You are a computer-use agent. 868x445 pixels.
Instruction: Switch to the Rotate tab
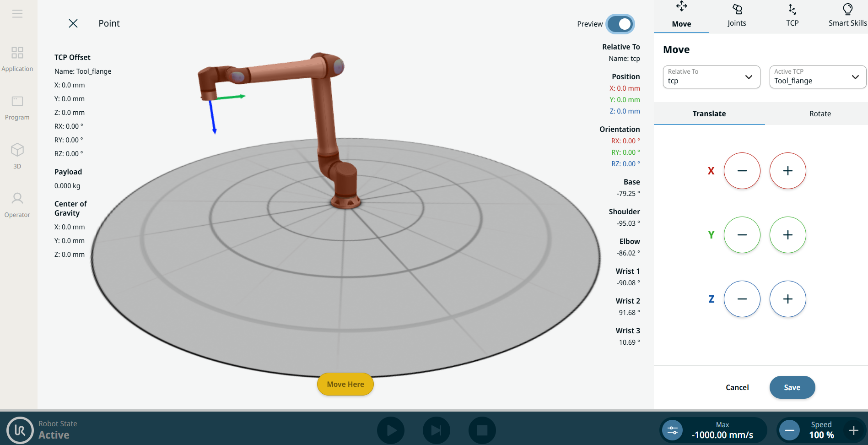pos(819,114)
